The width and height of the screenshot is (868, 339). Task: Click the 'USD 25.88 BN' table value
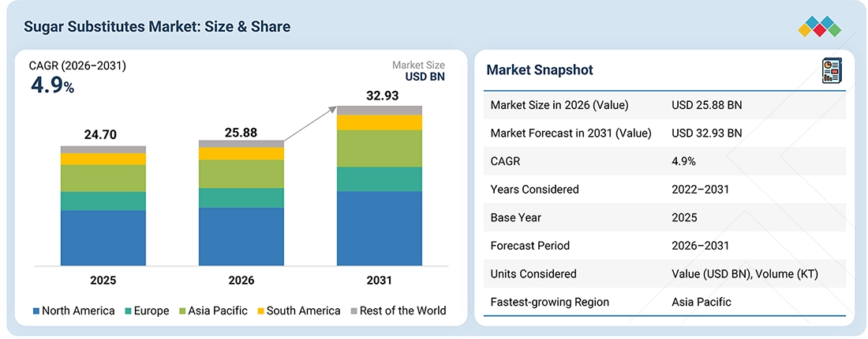pyautogui.click(x=707, y=105)
